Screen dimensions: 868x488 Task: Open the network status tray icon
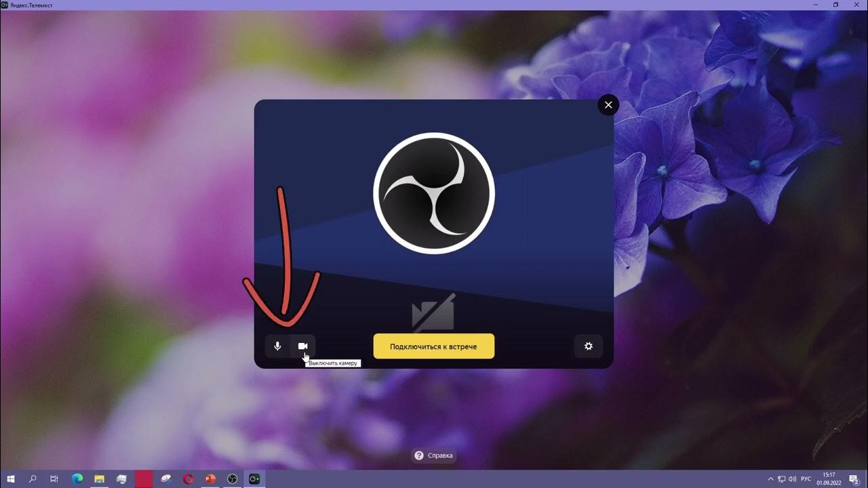[x=781, y=479]
